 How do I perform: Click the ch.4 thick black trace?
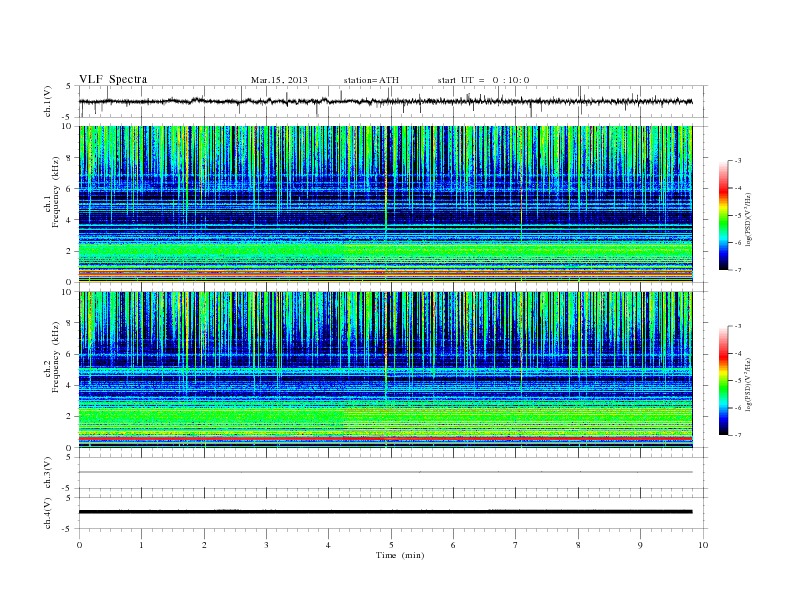click(385, 512)
